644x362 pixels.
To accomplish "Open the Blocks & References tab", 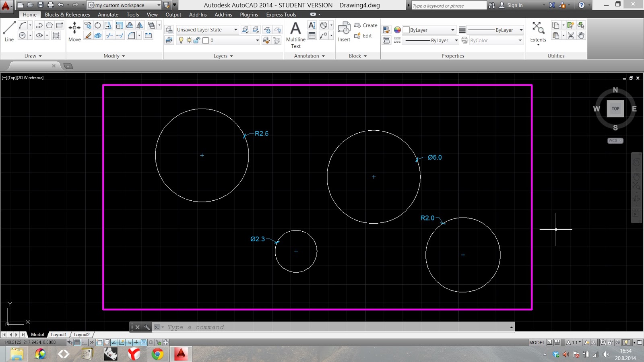I will (67, 14).
